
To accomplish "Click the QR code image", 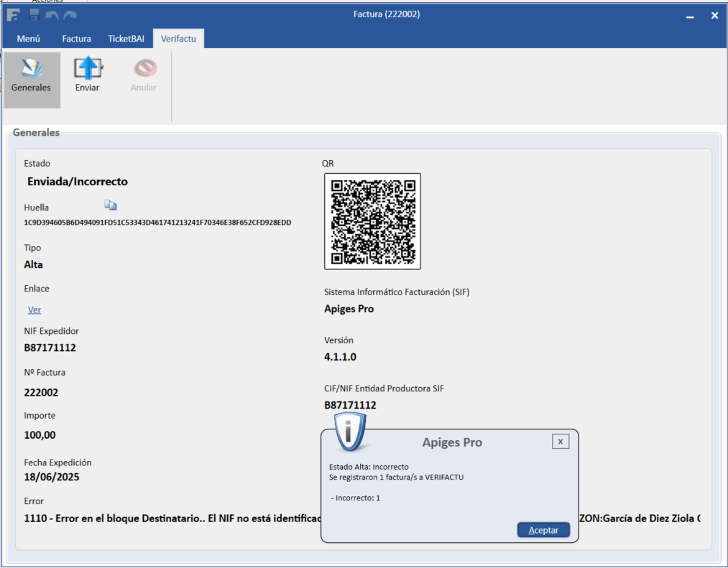I will pos(372,221).
